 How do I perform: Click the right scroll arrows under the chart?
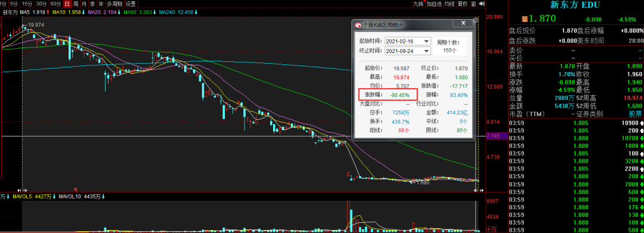(479, 190)
